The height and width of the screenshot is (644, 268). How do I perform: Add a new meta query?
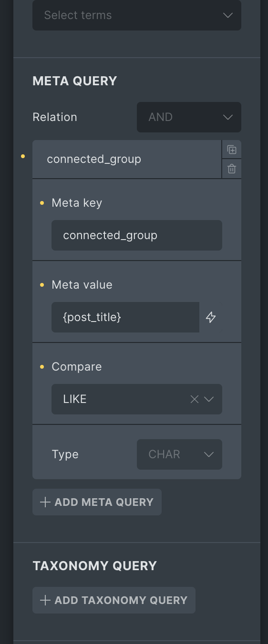(x=97, y=502)
